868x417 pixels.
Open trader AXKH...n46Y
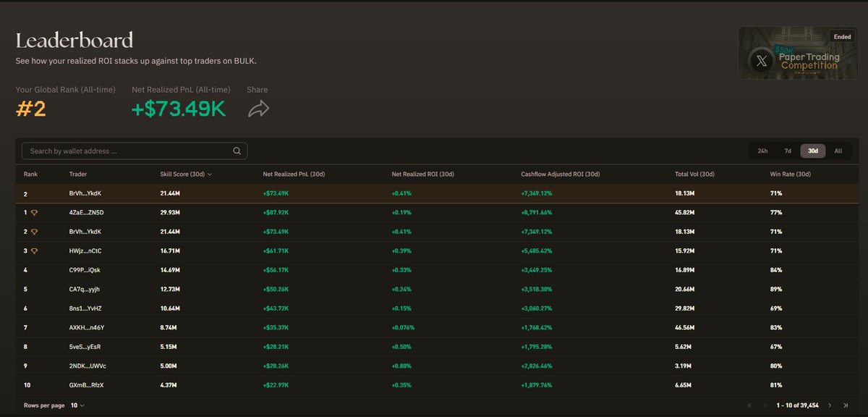coord(87,327)
